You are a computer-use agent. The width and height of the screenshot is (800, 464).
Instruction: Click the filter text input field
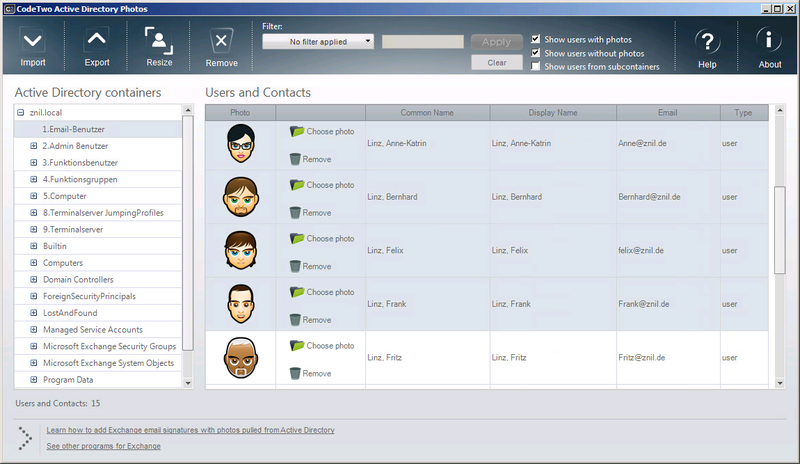point(422,42)
